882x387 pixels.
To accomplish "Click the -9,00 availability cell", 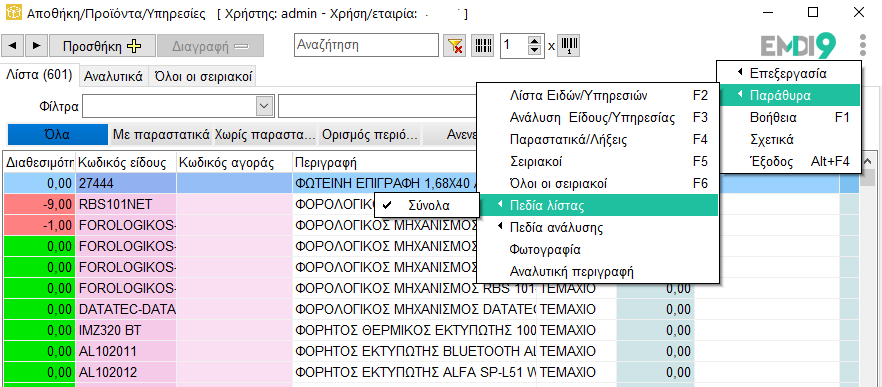I will (39, 204).
